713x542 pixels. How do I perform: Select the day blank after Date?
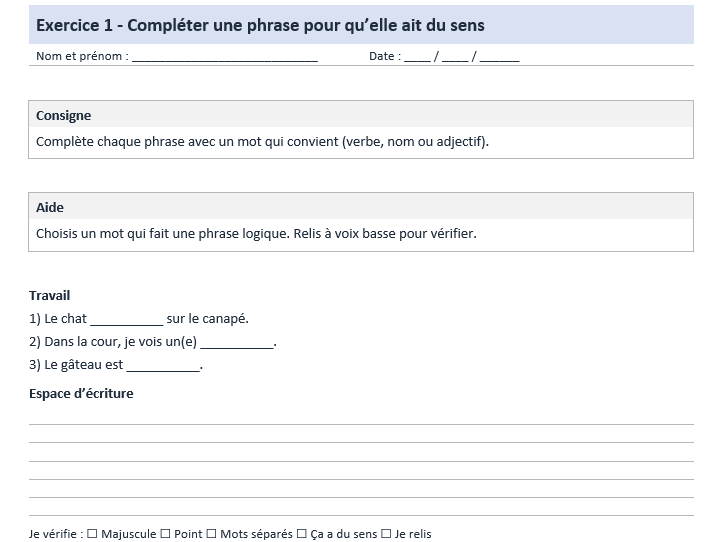[417, 58]
